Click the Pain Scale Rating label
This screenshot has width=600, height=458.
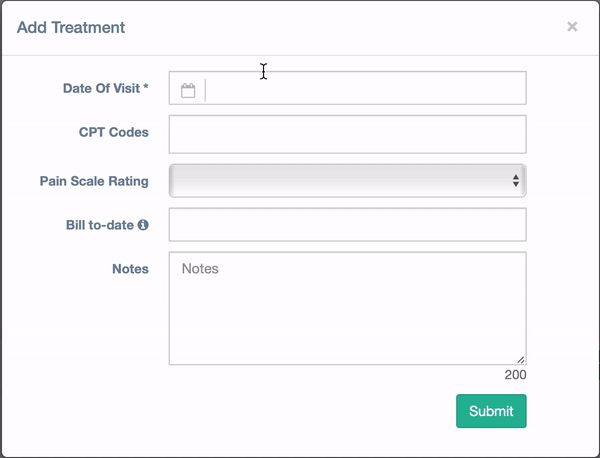pyautogui.click(x=94, y=181)
